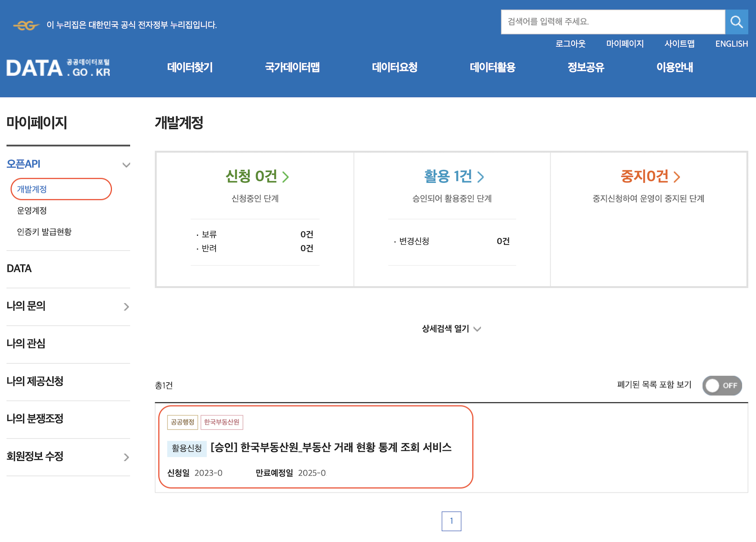This screenshot has height=542, width=756.
Task: Open the 이용안내 menu
Action: (674, 67)
